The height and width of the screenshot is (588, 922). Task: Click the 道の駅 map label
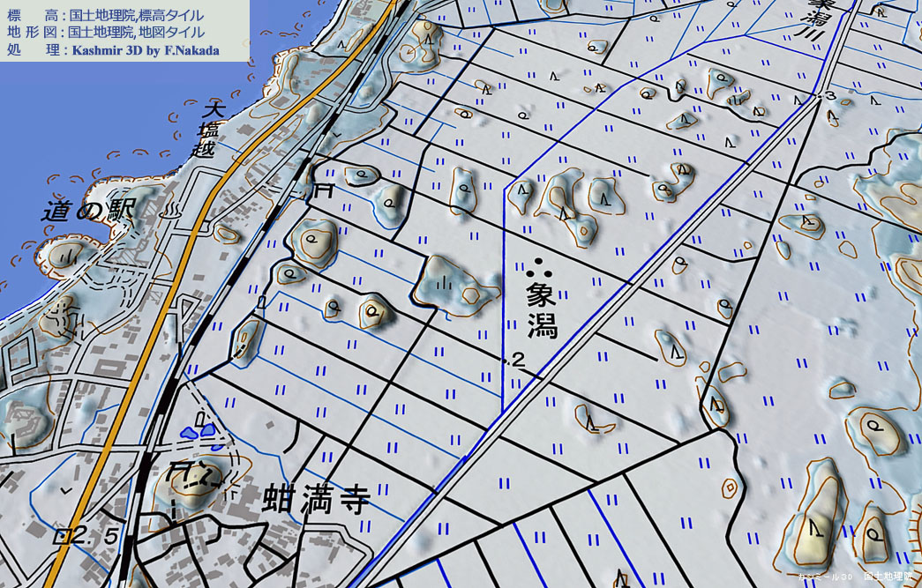[x=86, y=210]
